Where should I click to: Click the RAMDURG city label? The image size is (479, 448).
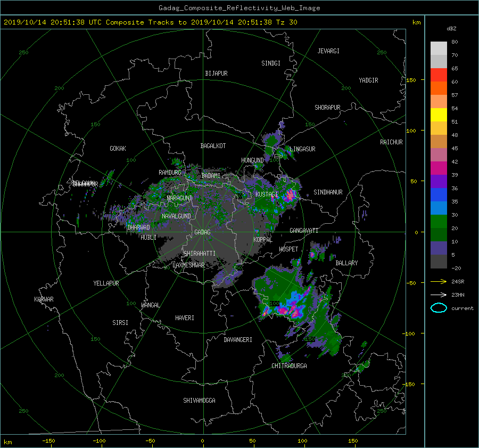click(x=170, y=173)
